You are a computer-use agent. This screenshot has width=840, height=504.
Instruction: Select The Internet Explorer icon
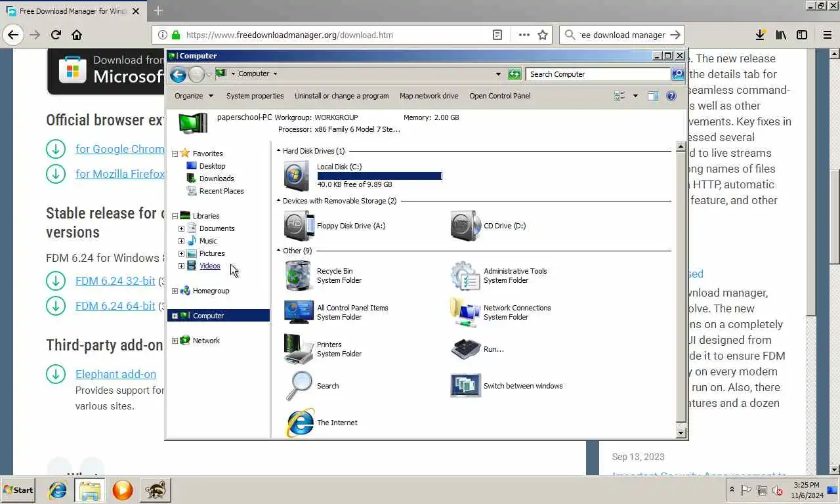coord(299,422)
